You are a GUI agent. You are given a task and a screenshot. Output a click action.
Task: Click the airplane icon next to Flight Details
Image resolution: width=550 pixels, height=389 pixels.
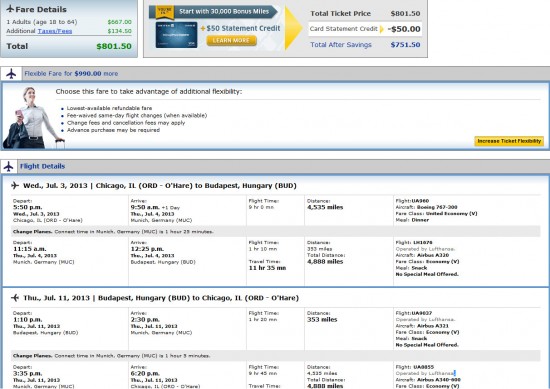[x=8, y=166]
